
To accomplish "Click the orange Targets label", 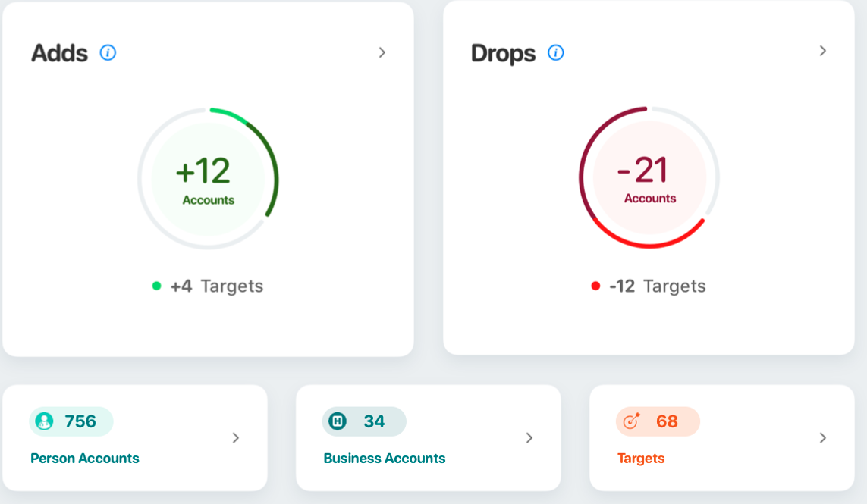I will 641,459.
